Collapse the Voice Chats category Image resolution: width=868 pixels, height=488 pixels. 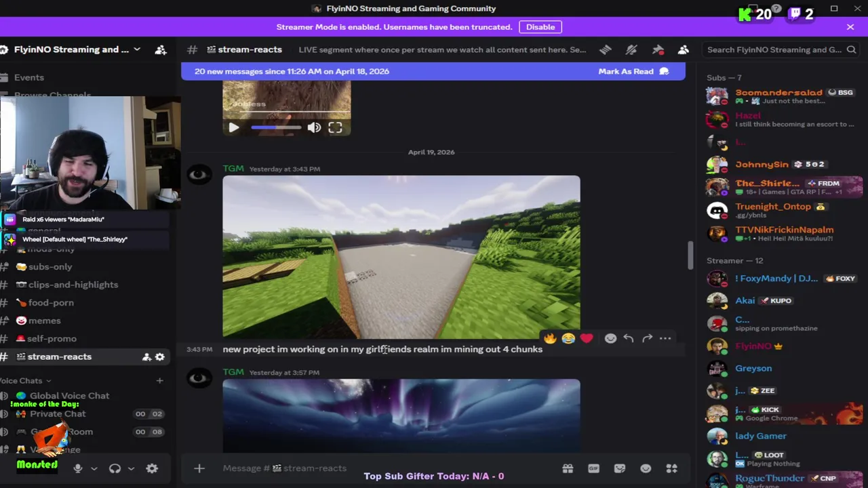[25, 381]
